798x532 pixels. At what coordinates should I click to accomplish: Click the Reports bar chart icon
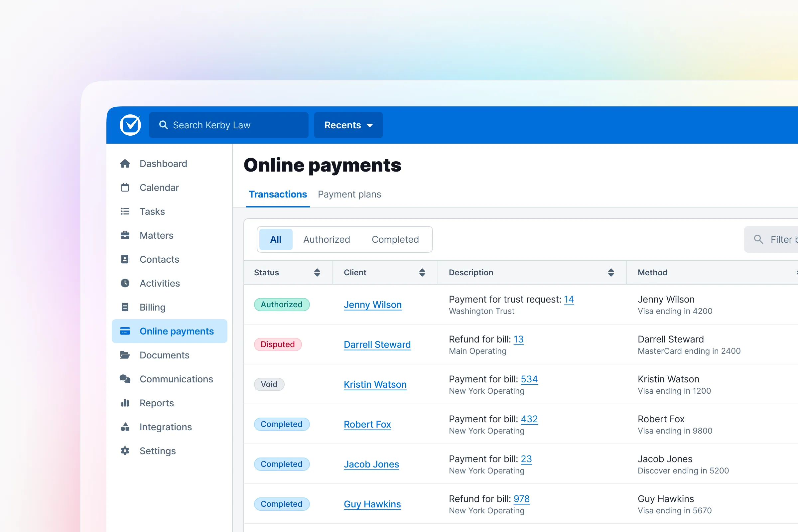tap(125, 403)
